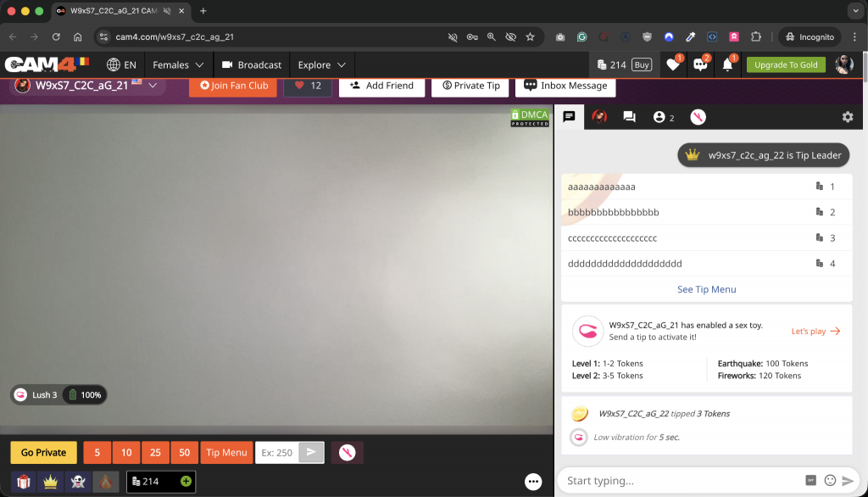Expand the Females category dropdown
Screen dimensions: 868x497
tap(178, 64)
